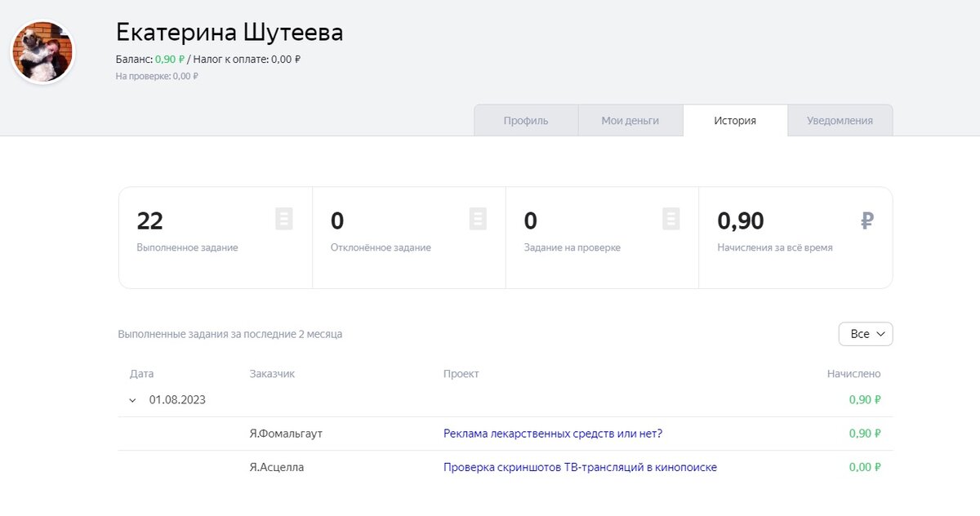Image resolution: width=980 pixels, height=516 pixels.
Task: Click the 22 completed tasks card
Action: click(x=216, y=238)
